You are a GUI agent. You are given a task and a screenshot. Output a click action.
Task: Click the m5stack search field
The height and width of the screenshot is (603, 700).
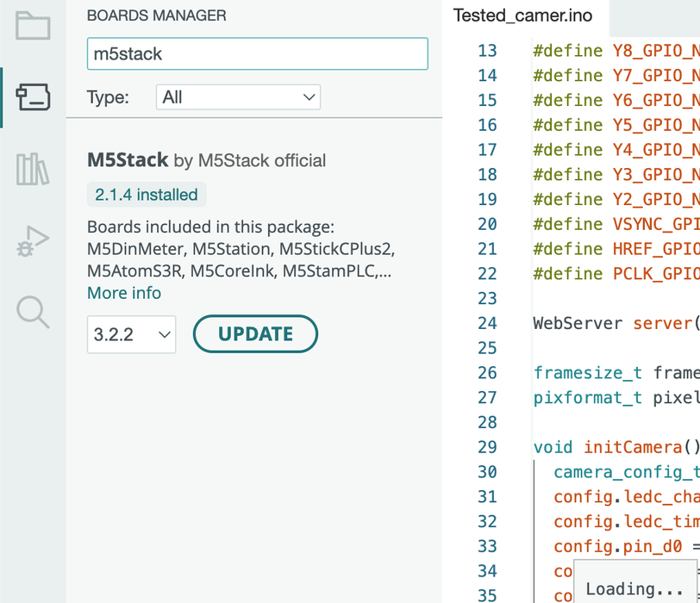257,53
